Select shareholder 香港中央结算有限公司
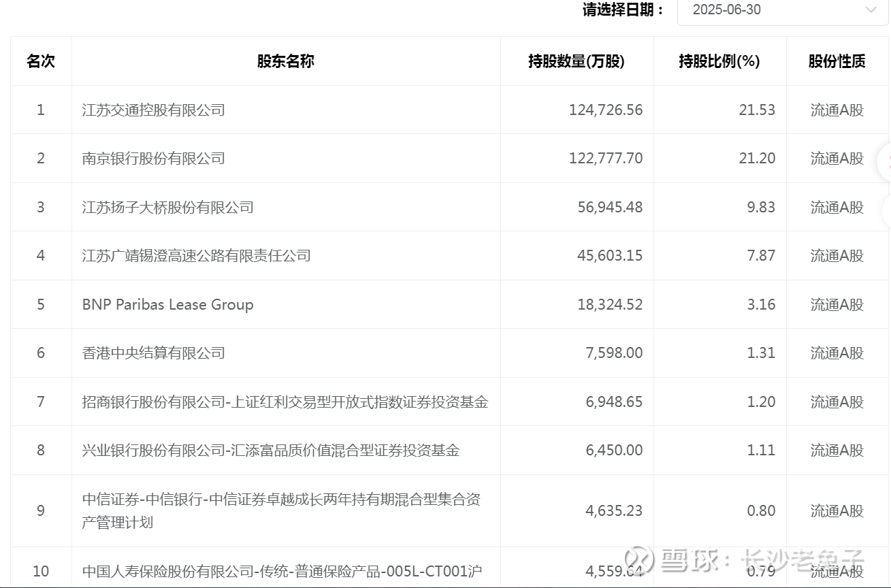The height and width of the screenshot is (588, 891). click(154, 353)
